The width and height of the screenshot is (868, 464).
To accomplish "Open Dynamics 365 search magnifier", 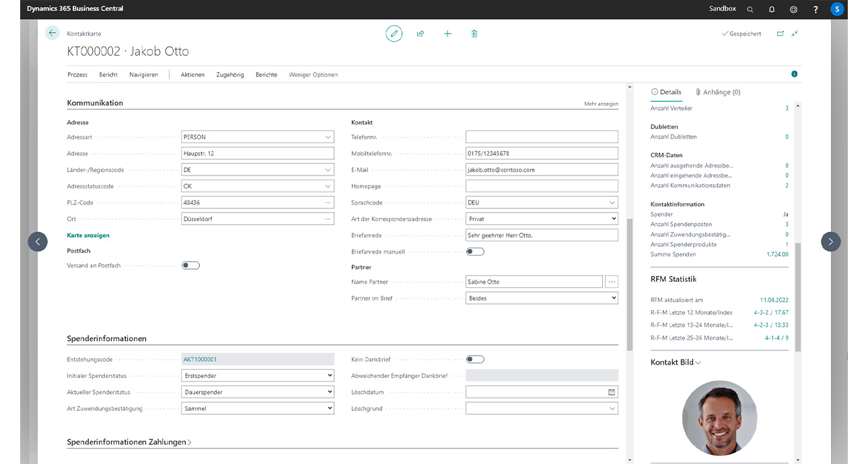I will pos(750,9).
